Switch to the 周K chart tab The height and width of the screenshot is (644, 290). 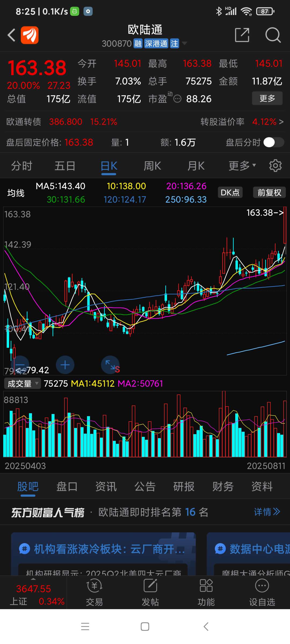(152, 166)
